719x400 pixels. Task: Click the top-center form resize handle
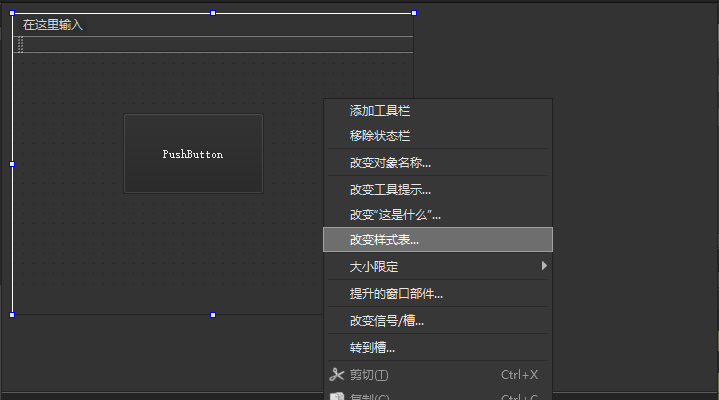point(213,13)
